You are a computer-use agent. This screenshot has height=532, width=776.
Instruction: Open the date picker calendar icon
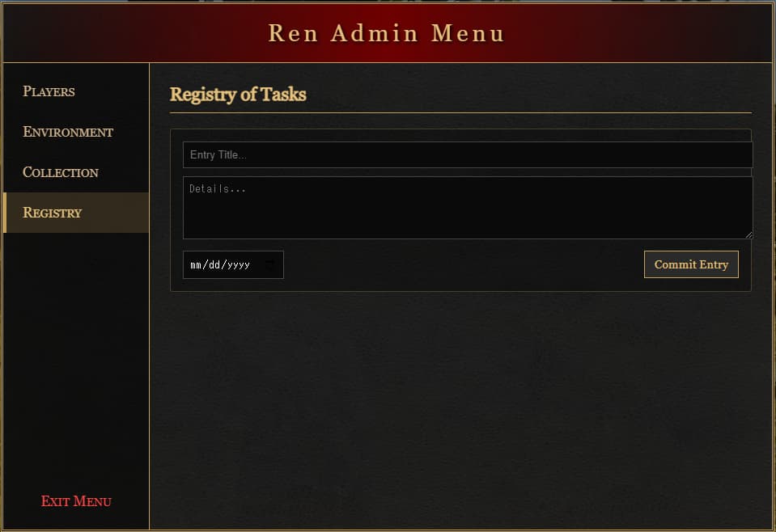[x=270, y=264]
